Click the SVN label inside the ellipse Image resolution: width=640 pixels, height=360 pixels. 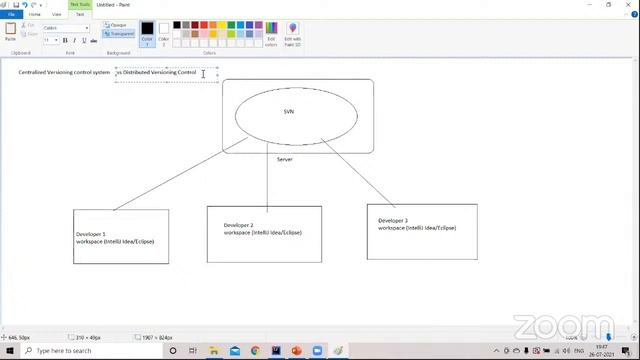[289, 111]
